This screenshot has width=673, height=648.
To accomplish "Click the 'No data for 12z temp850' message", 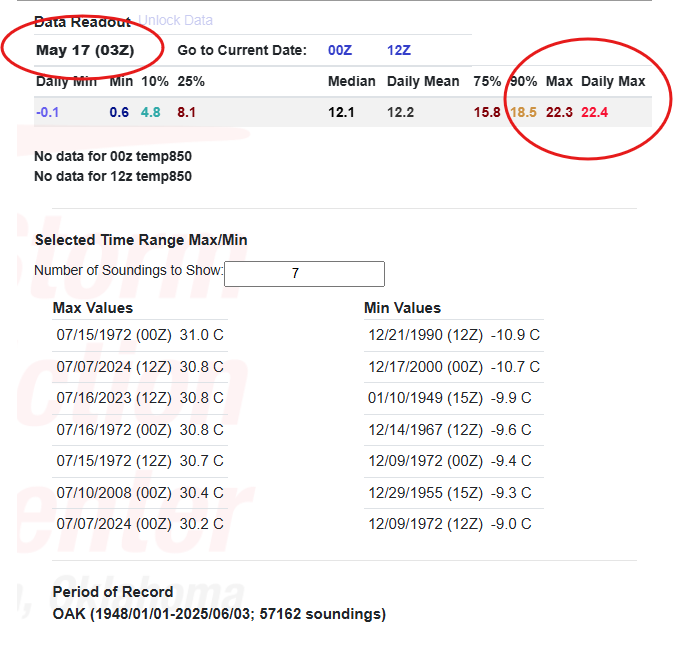I will coord(113,176).
